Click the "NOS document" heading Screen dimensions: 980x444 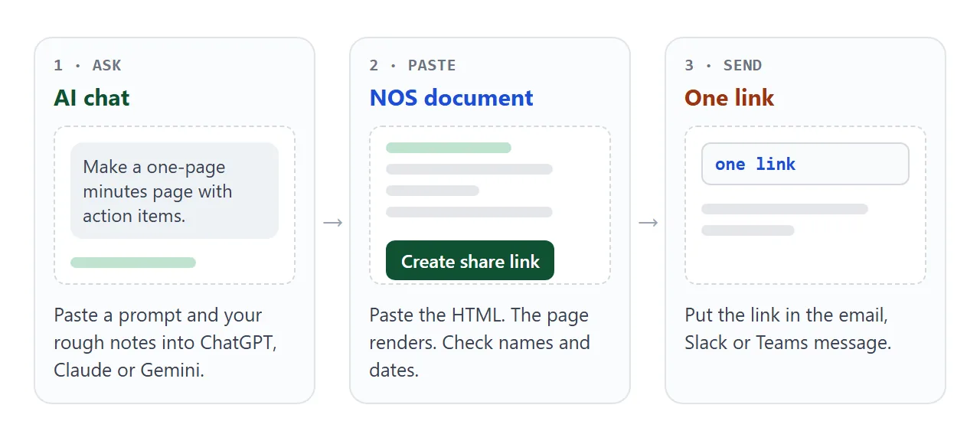click(x=452, y=98)
